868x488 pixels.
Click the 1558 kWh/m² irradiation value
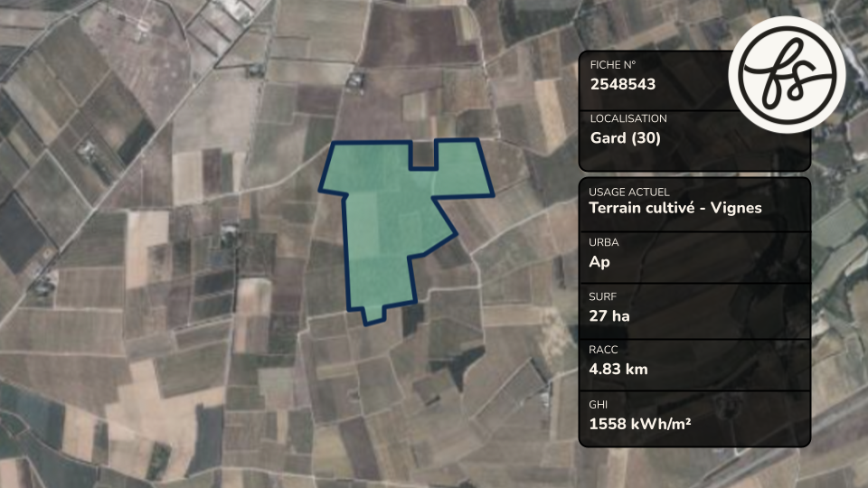[640, 424]
